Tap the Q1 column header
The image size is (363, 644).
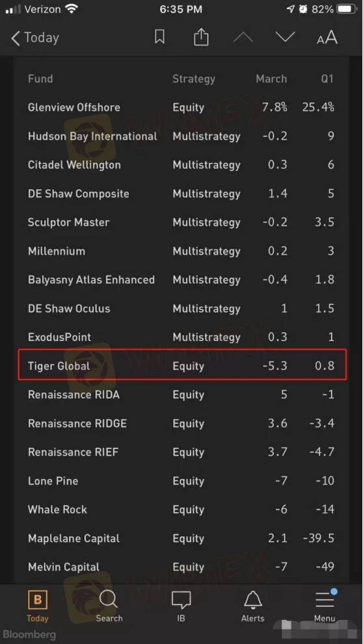coord(327,79)
